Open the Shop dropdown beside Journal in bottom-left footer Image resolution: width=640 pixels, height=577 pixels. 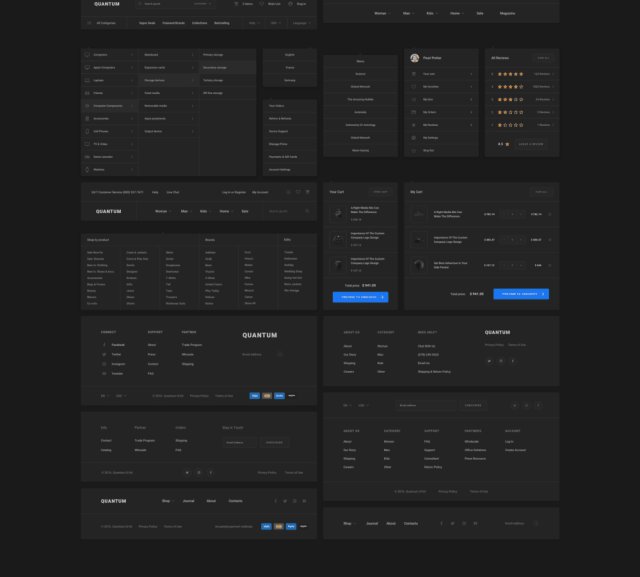(168, 501)
